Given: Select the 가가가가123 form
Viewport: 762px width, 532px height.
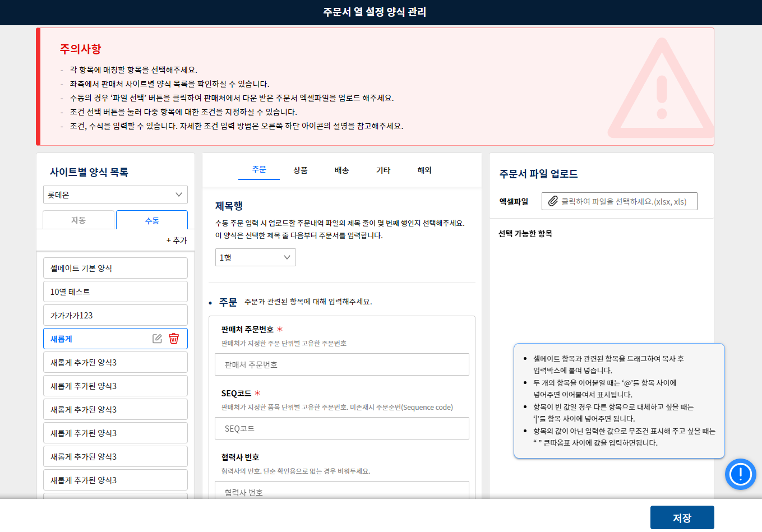Looking at the screenshot, I should coord(116,315).
